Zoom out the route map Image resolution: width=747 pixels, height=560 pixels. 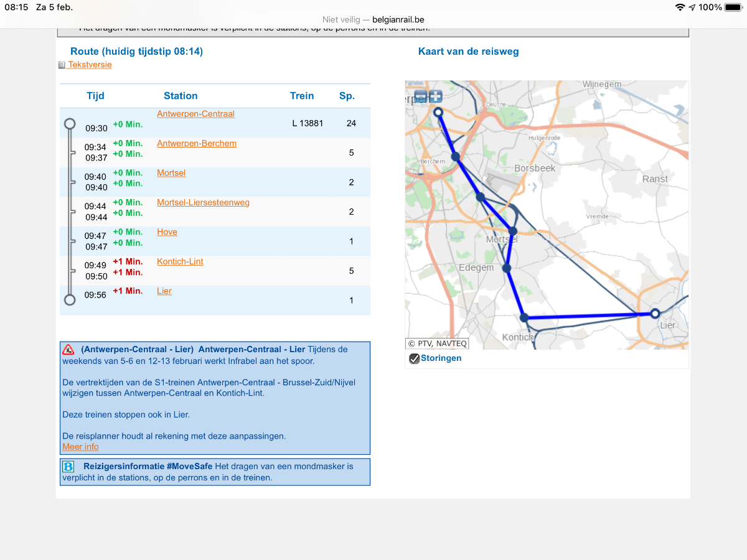click(421, 96)
